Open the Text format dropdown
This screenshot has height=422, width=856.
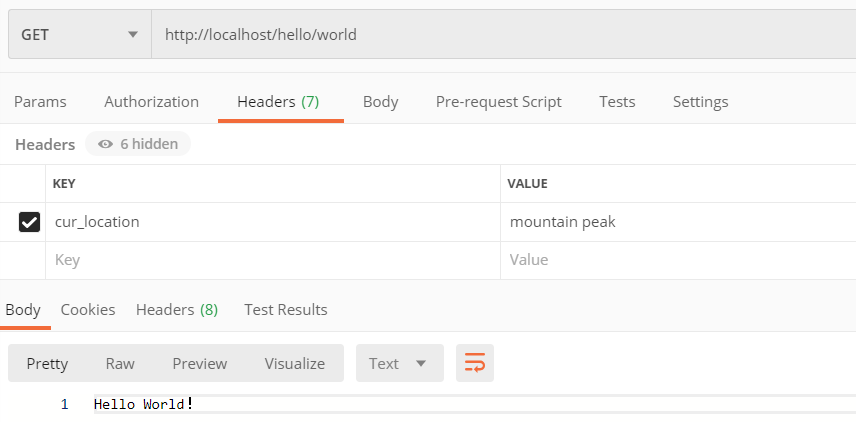400,363
